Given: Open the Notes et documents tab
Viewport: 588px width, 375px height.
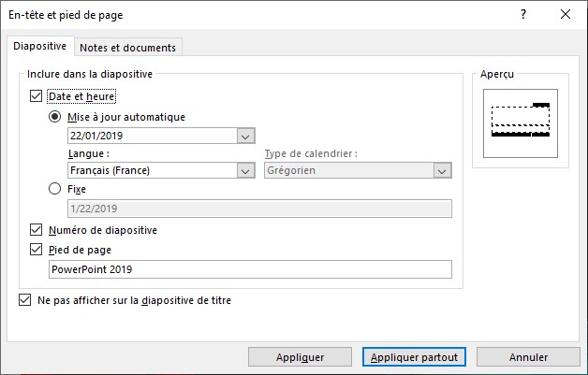Looking at the screenshot, I should pyautogui.click(x=126, y=48).
